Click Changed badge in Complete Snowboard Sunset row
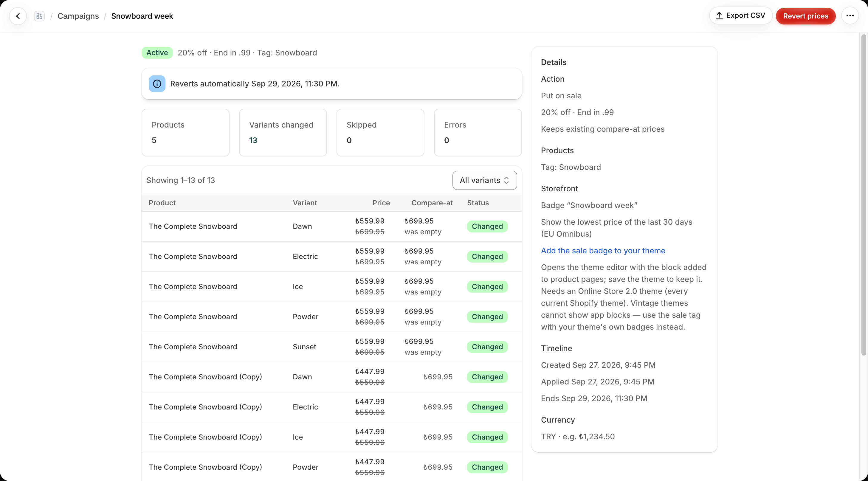Screen dimensions: 868x481 (x=487, y=347)
